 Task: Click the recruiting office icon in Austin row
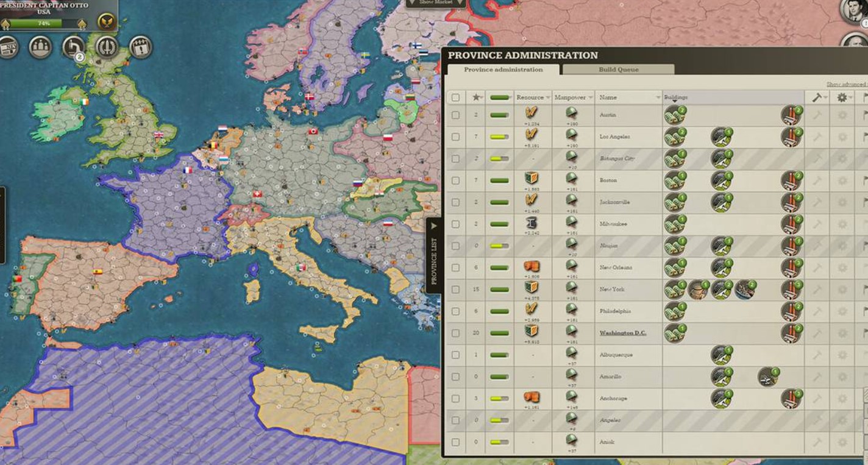[x=674, y=115]
